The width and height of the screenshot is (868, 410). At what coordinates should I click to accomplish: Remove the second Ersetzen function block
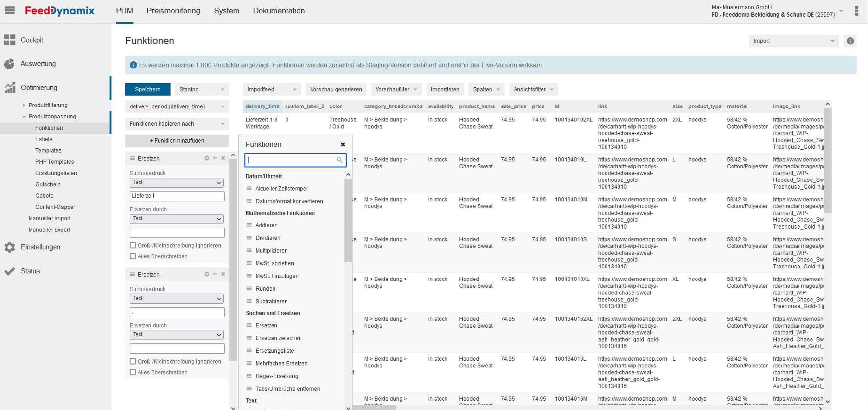tap(223, 274)
